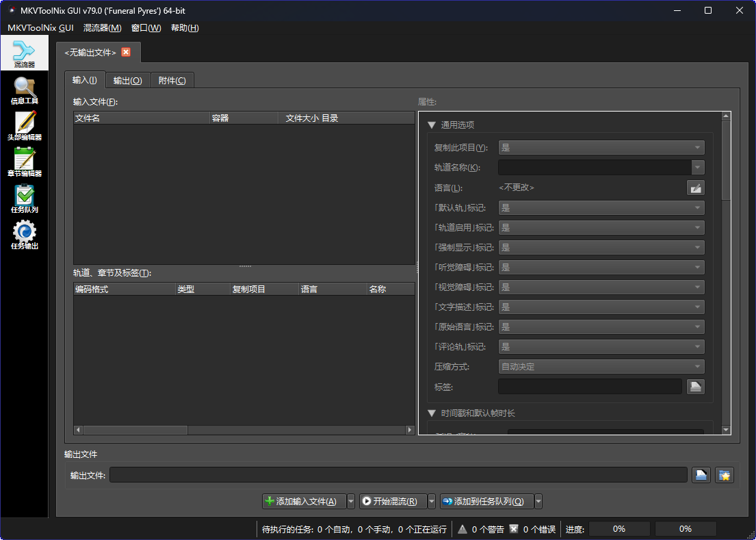This screenshot has height=540, width=756.
Task: Click the recent output directories star icon
Action: click(724, 475)
